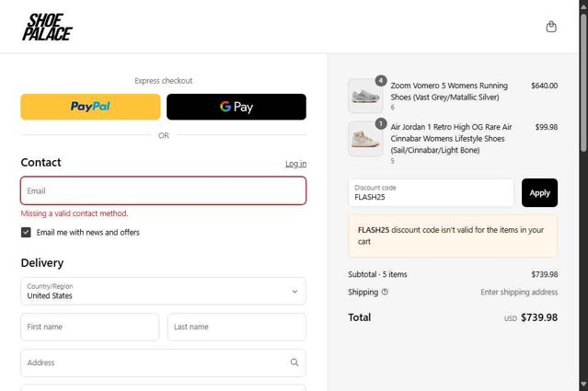The height and width of the screenshot is (391, 588).
Task: Select the Zoom Vomero 5 shoe thumbnail
Action: point(365,96)
